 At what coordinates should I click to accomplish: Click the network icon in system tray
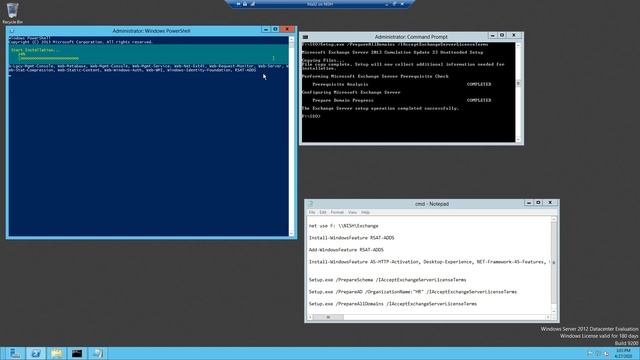598,353
